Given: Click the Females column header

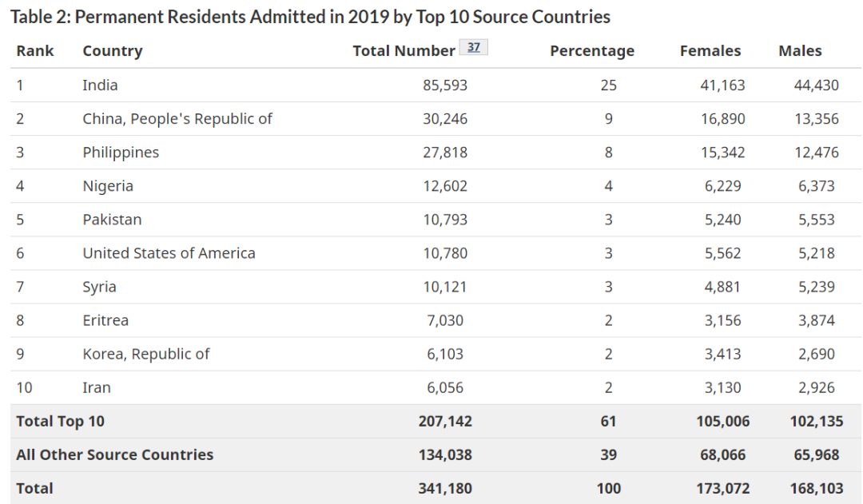Looking at the screenshot, I should point(710,51).
